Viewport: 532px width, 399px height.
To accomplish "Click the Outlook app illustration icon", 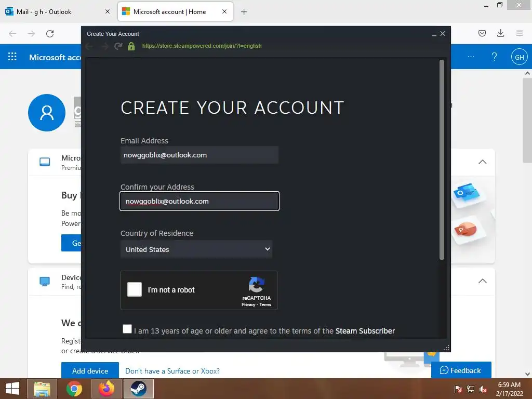I will pyautogui.click(x=467, y=194).
